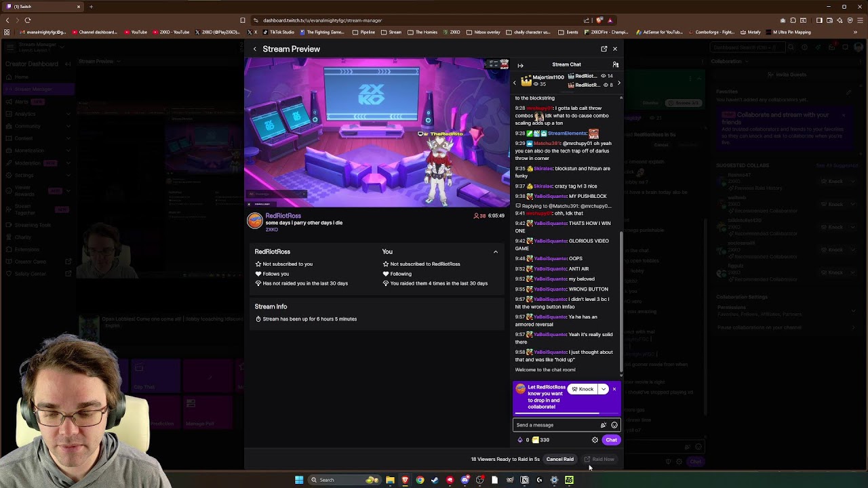The image size is (868, 488).
Task: Cancel the pending raid
Action: click(x=560, y=459)
